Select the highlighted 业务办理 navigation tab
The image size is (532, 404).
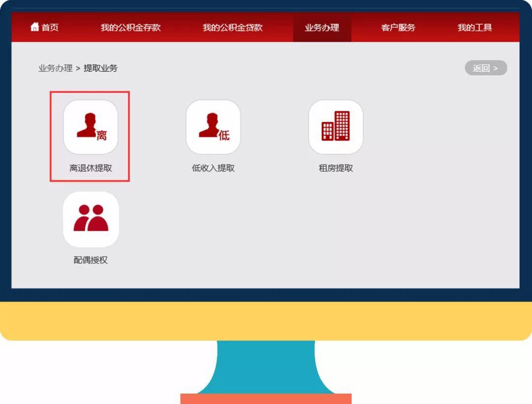[322, 28]
